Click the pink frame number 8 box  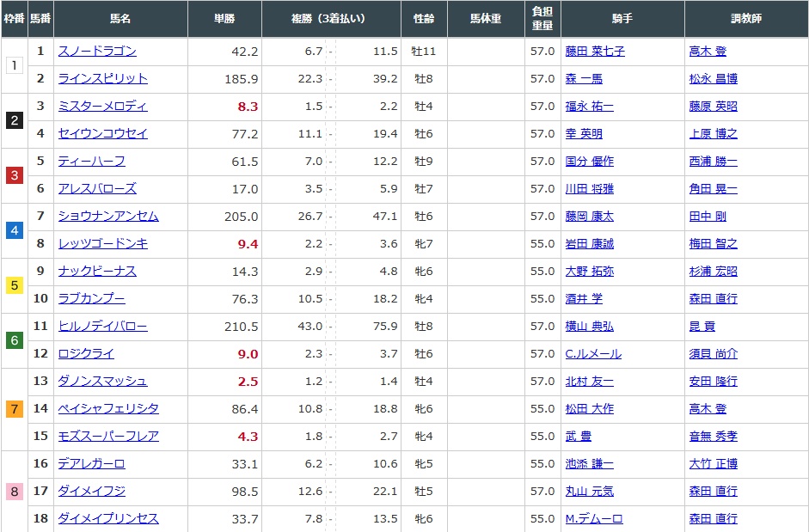point(14,492)
